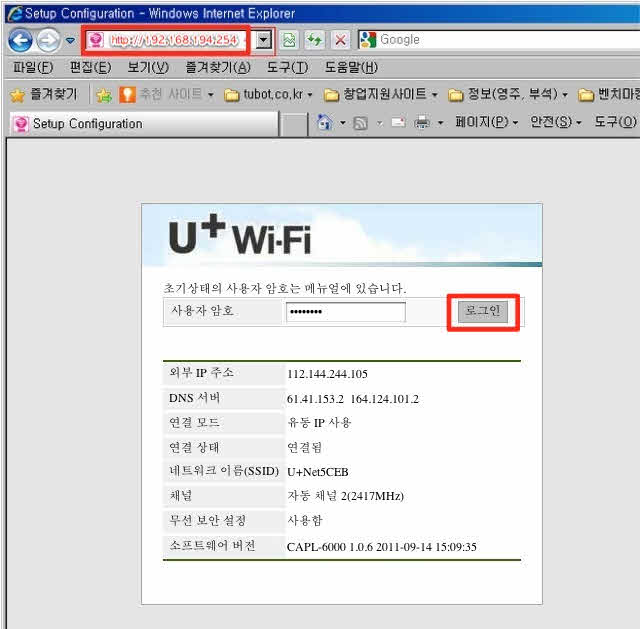Click the Read Mail envelope icon
This screenshot has width=640, height=629.
point(398,122)
